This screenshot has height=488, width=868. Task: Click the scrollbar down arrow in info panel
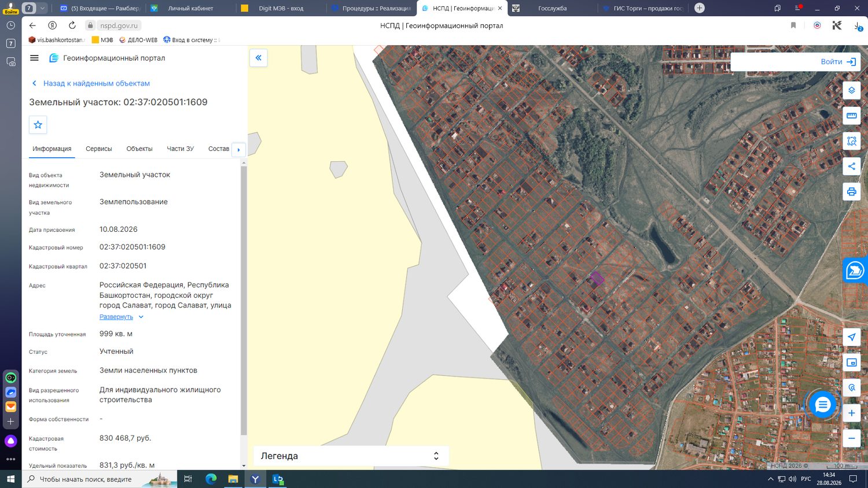(244, 465)
